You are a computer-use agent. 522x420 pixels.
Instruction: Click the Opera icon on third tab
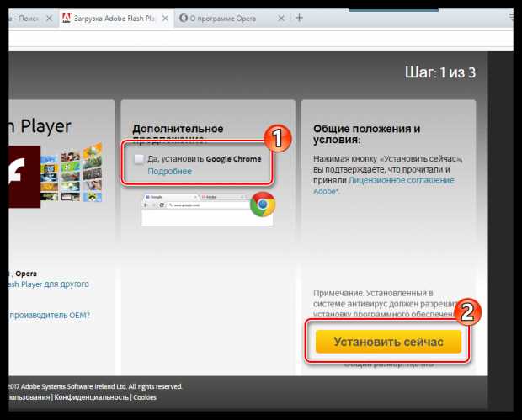[184, 18]
